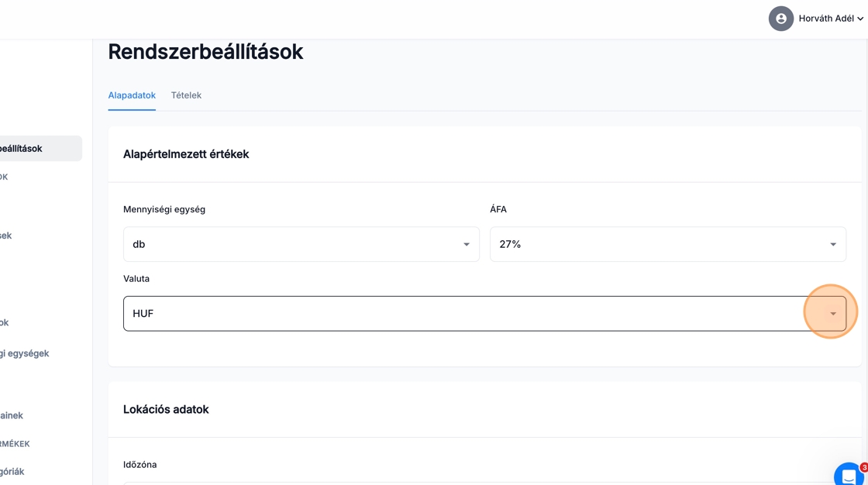Open the sidebar item ending in 'góriák'
Viewport: 868px width, 485px height.
[x=12, y=471]
